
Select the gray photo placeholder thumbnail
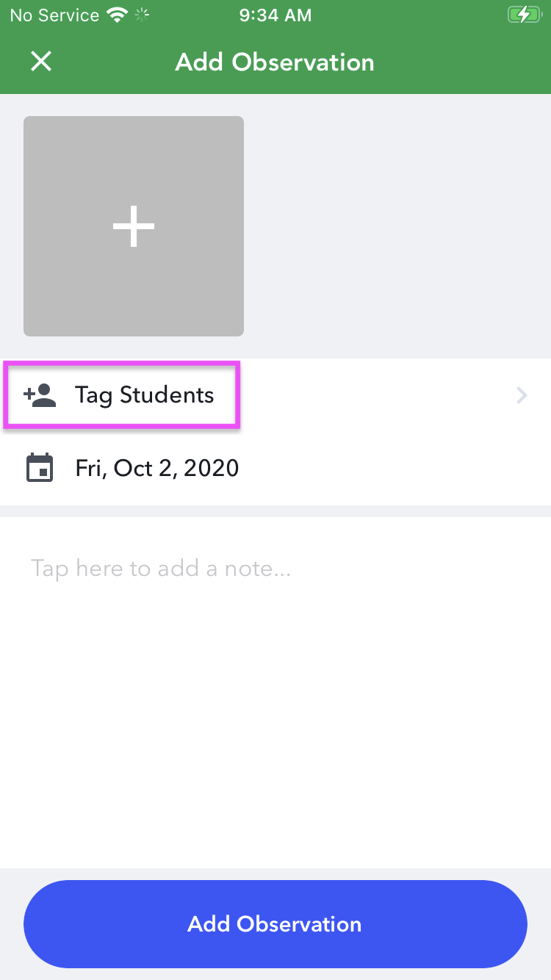[x=134, y=226]
